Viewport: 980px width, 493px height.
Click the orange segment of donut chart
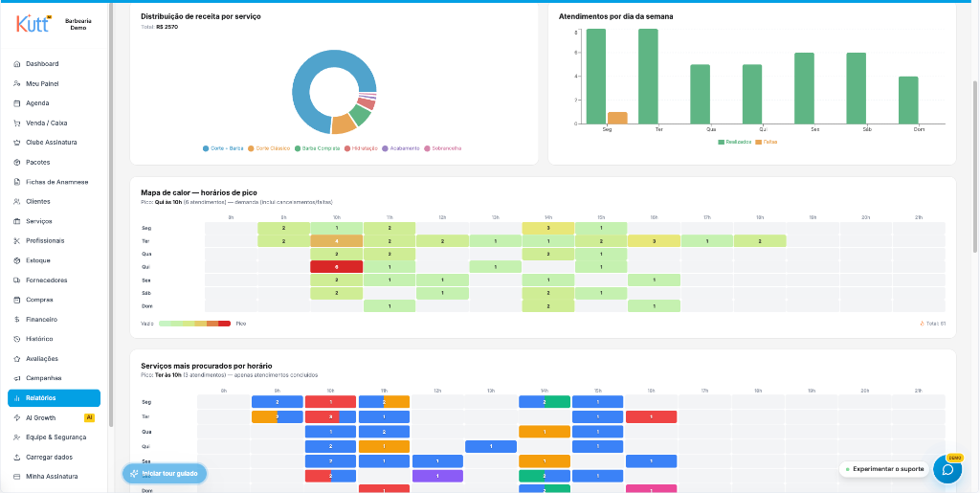coord(344,124)
